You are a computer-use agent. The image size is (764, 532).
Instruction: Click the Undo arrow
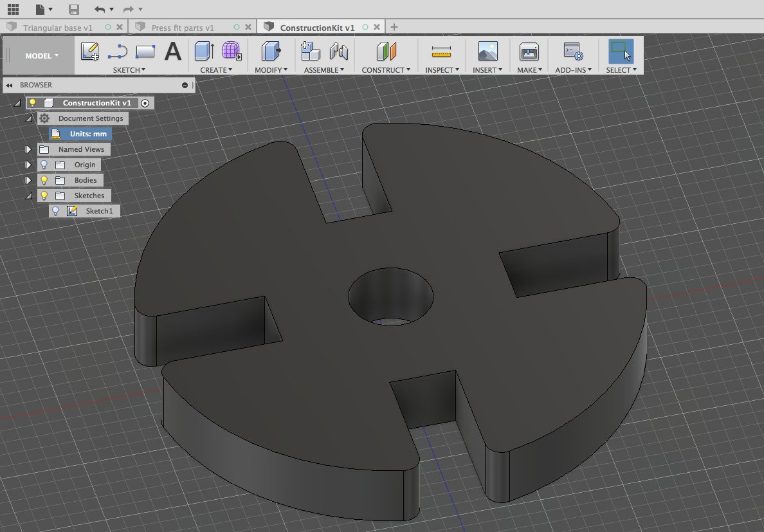(x=100, y=9)
